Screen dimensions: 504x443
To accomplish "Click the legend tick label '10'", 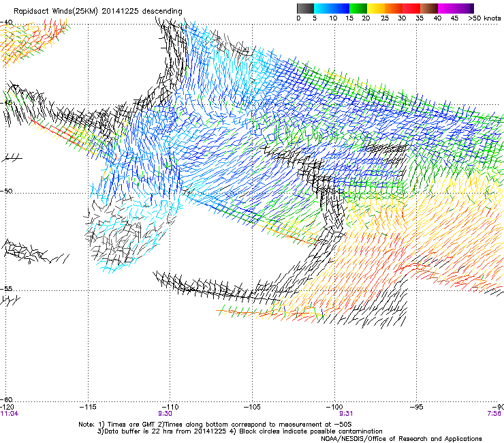I will (x=333, y=18).
